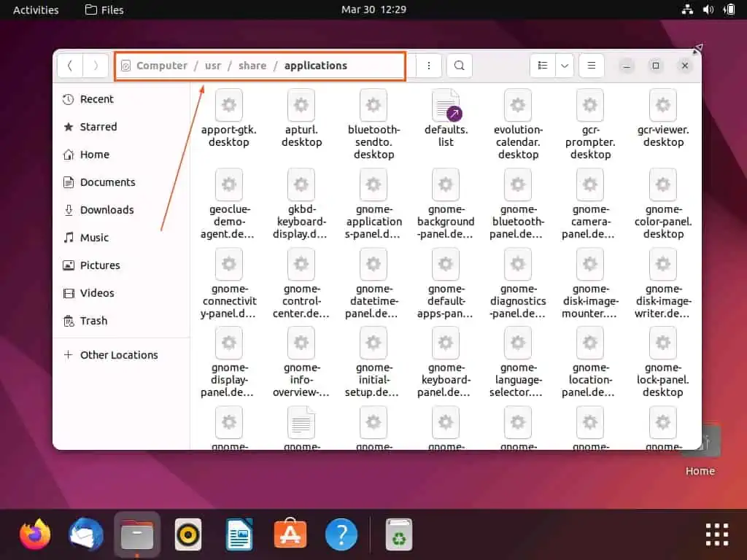This screenshot has width=747, height=560.
Task: Open Trash in the sidebar
Action: coord(122,321)
